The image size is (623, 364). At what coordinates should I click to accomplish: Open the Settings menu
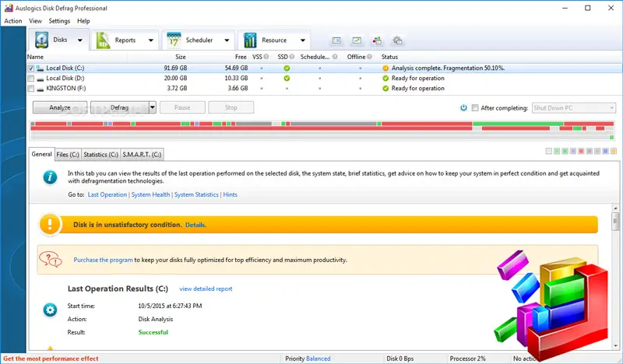60,21
